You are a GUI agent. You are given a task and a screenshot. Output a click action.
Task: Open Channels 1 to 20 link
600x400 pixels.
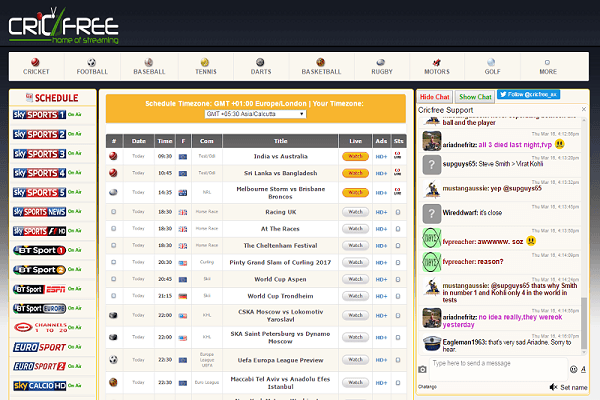(40, 328)
